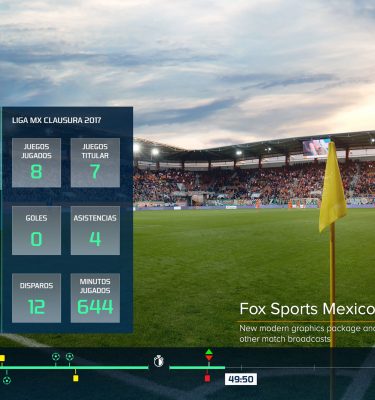Select the Juegos Jugados stat tile
Viewport: 375px width, 400px height.
36,163
